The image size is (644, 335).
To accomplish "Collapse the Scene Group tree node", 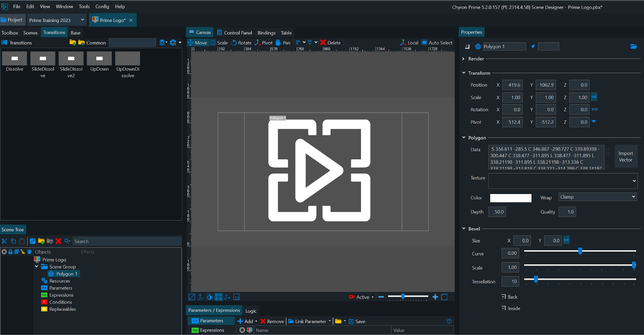I will [x=37, y=267].
